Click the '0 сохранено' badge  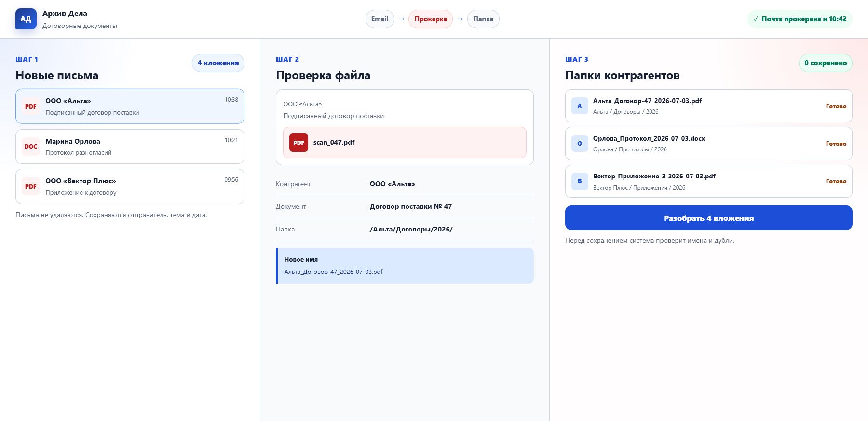pyautogui.click(x=826, y=63)
